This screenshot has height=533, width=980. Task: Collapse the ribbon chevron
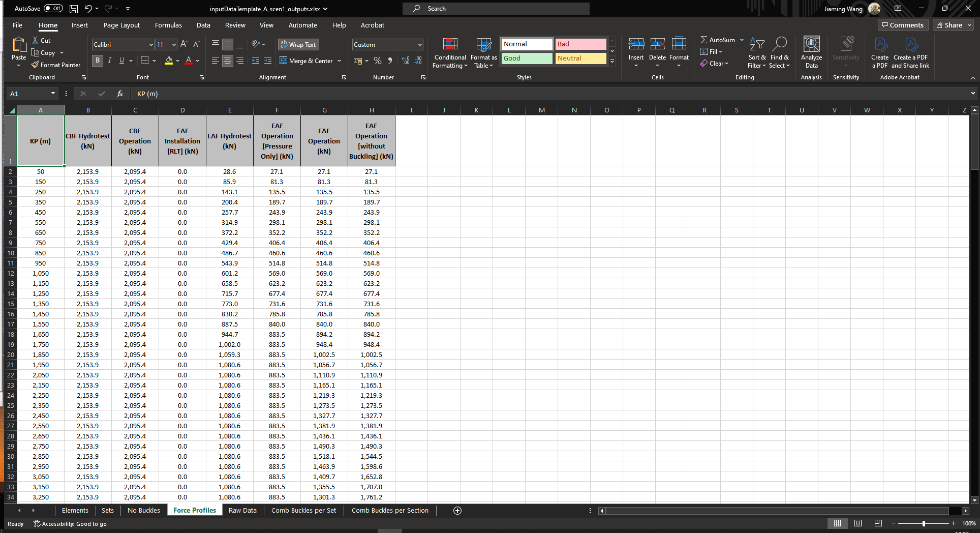click(973, 78)
